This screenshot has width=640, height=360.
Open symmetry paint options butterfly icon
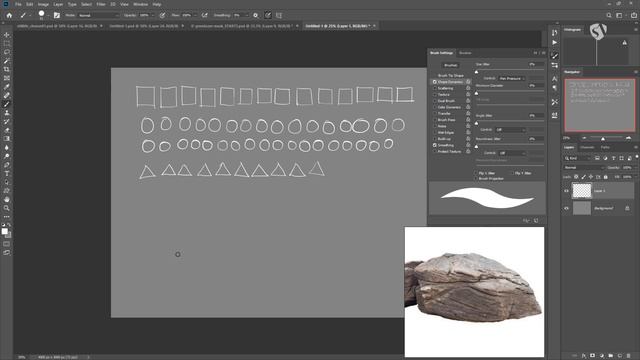[279, 16]
